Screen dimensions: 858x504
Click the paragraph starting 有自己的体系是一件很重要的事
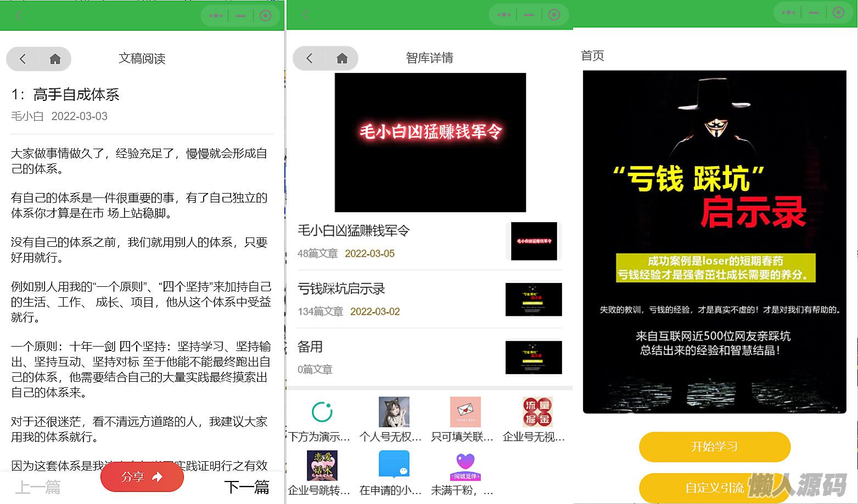139,206
